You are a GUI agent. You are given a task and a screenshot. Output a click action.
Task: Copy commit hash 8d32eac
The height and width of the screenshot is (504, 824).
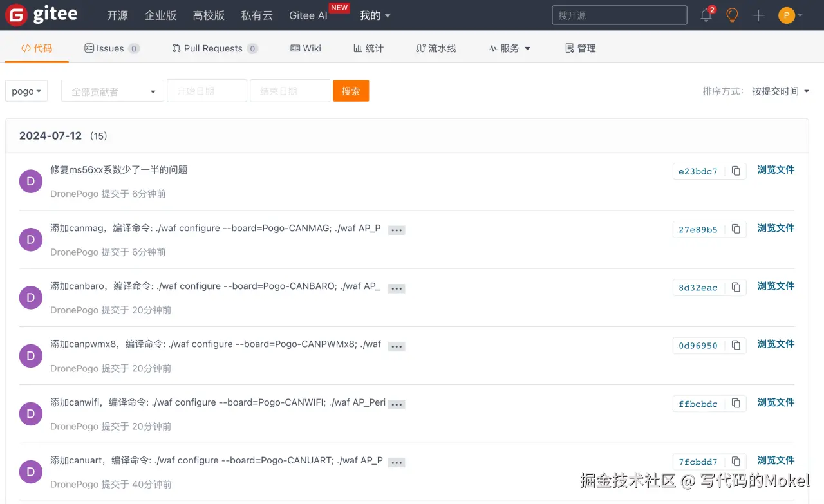pos(736,287)
